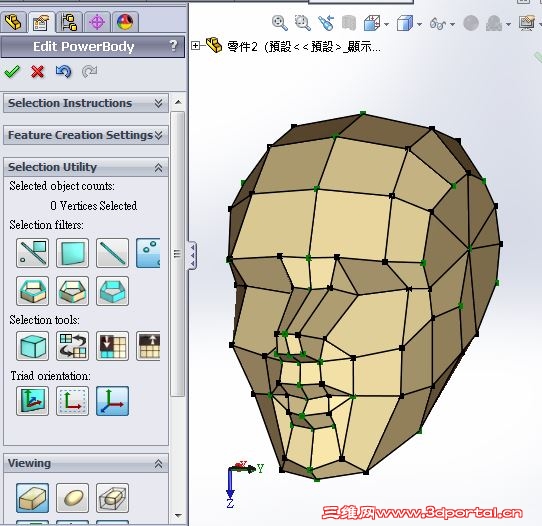Toggle the all-entities selection filter
542x526 pixels.
click(x=32, y=253)
